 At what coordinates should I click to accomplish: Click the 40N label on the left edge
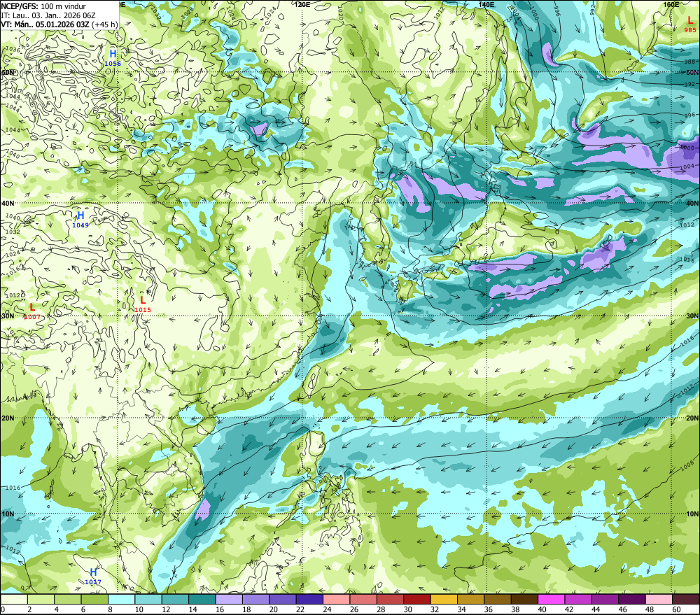click(8, 203)
